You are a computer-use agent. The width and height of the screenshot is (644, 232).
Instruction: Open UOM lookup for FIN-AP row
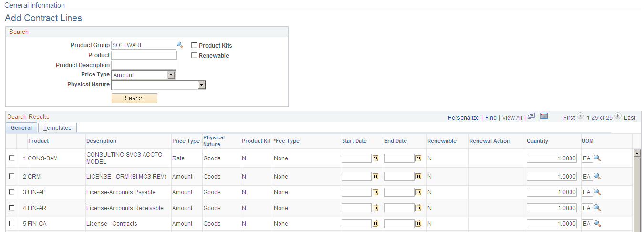pos(597,192)
